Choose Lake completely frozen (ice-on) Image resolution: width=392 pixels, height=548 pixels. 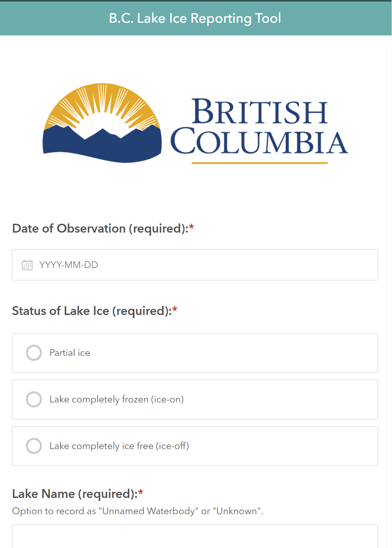tap(34, 399)
